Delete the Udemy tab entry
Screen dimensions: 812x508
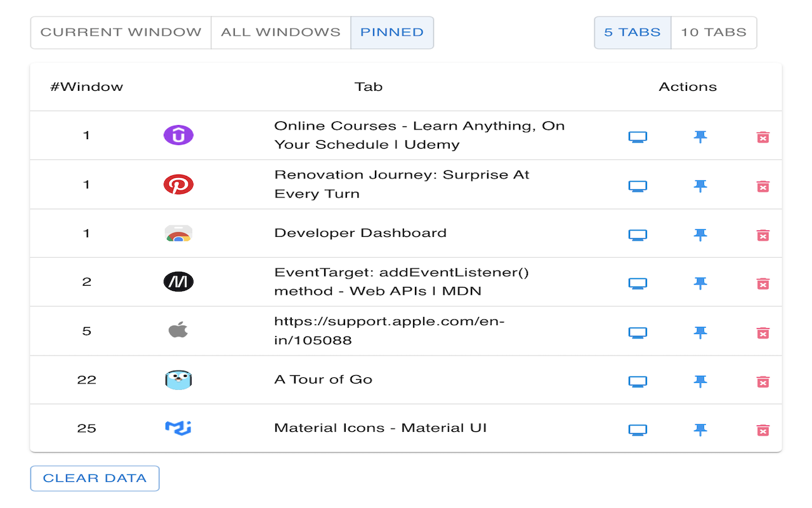[x=763, y=137]
